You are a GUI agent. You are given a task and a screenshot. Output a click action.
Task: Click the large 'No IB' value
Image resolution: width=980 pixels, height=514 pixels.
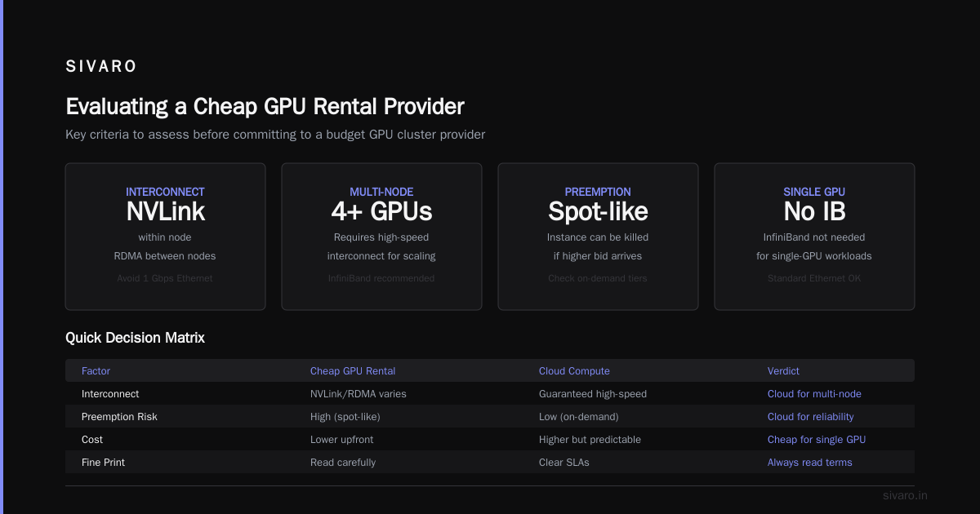click(x=814, y=212)
